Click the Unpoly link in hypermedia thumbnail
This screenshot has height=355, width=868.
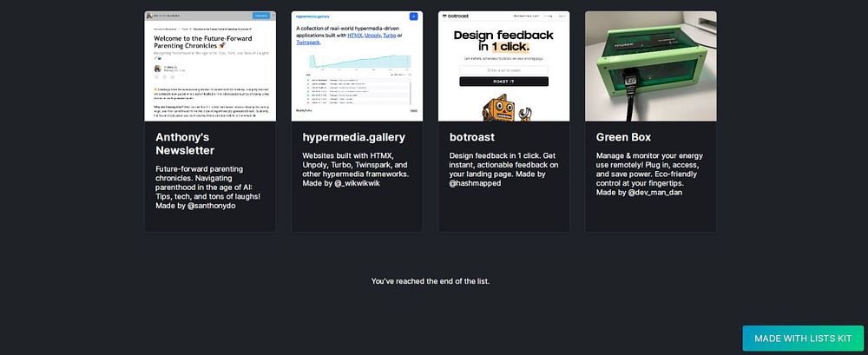tap(372, 36)
